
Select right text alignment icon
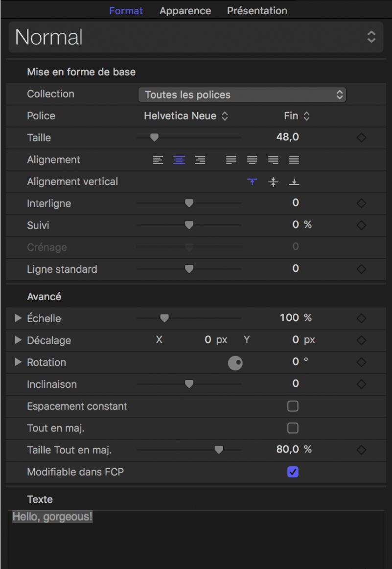point(200,160)
